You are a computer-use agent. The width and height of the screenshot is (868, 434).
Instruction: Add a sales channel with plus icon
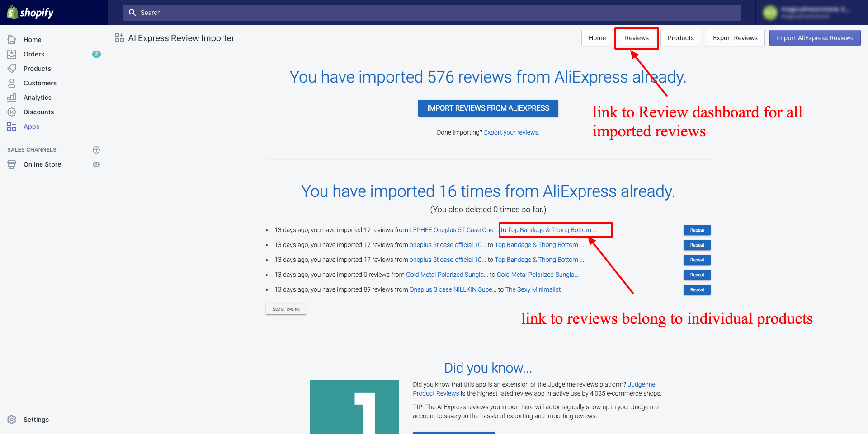coord(96,150)
